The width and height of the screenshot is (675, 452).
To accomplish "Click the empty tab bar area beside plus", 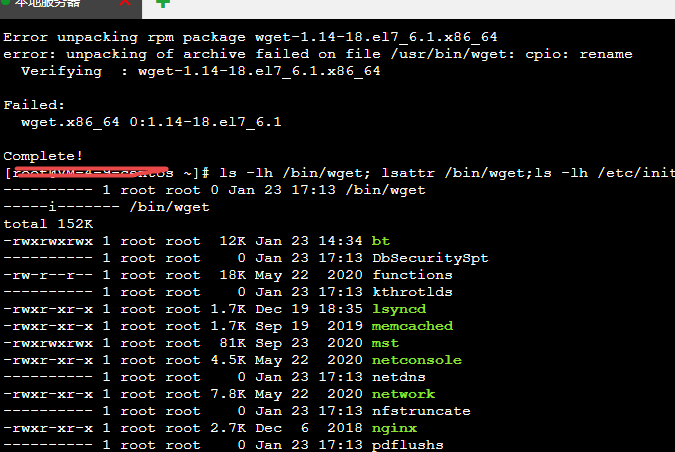I will (x=424, y=9).
